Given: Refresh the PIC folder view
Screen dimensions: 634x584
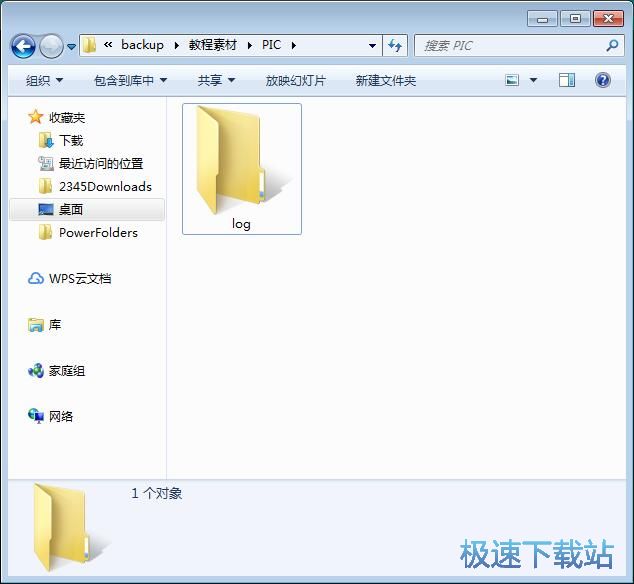Looking at the screenshot, I should pyautogui.click(x=395, y=46).
